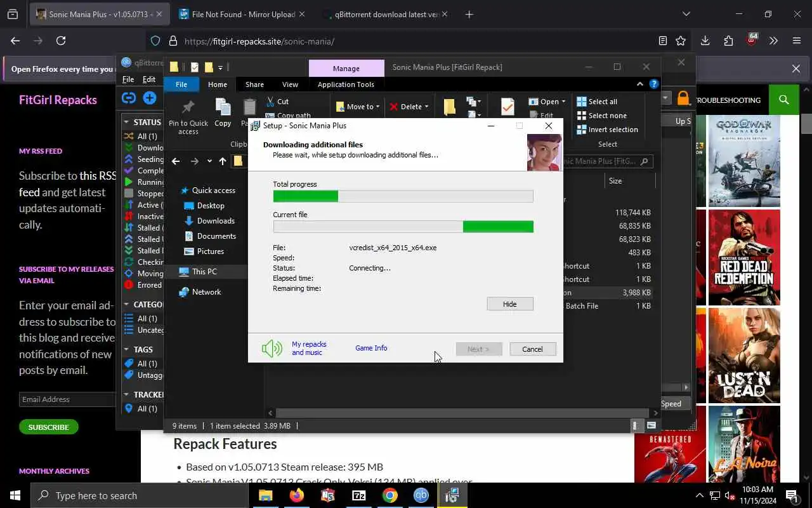Select the Seeding status filter icon
Image resolution: width=812 pixels, height=508 pixels.
(129, 159)
